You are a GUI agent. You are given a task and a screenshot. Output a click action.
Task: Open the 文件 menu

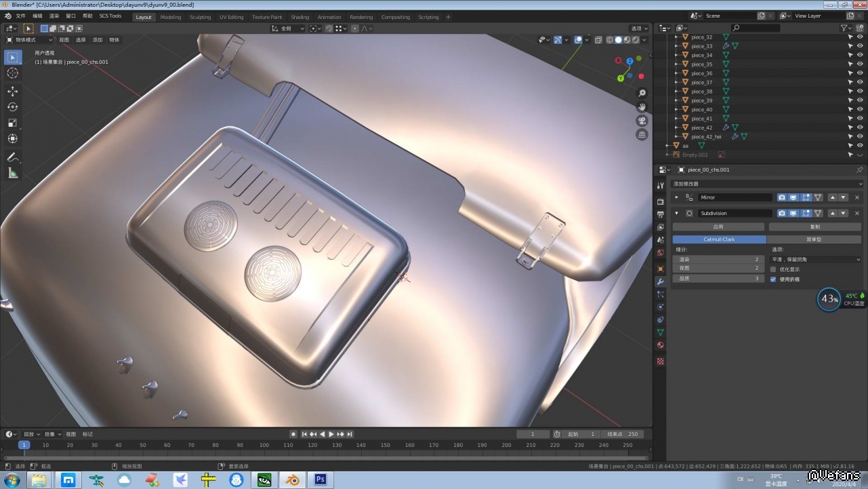pyautogui.click(x=20, y=16)
